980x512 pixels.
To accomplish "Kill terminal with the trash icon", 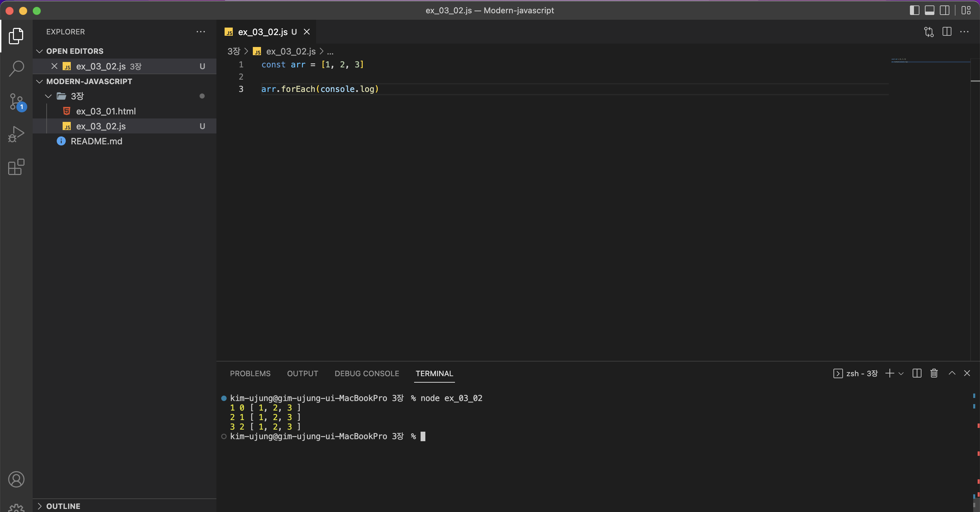I will [x=934, y=373].
